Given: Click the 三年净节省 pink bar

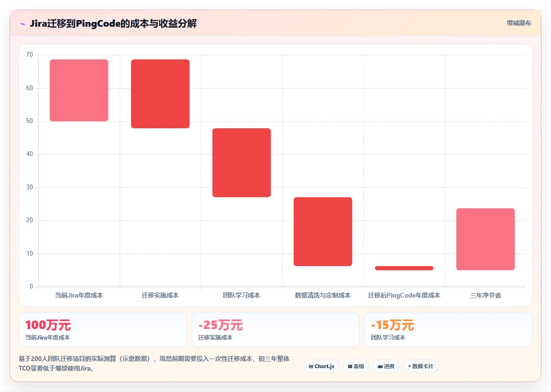Looking at the screenshot, I should 486,239.
